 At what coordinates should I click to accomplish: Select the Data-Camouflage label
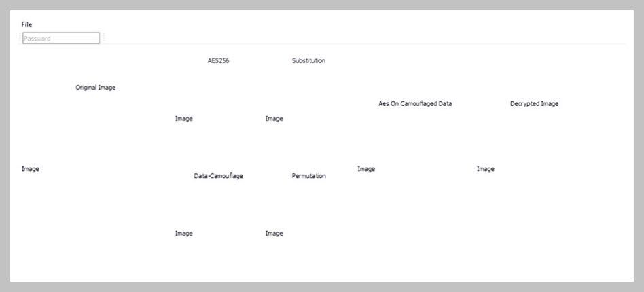coord(218,176)
